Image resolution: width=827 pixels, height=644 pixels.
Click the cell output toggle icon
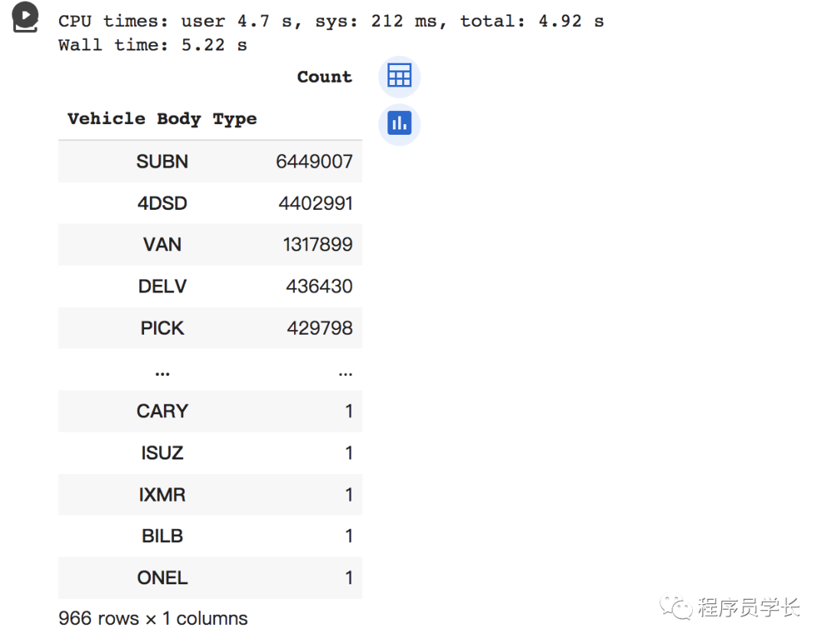[x=25, y=17]
